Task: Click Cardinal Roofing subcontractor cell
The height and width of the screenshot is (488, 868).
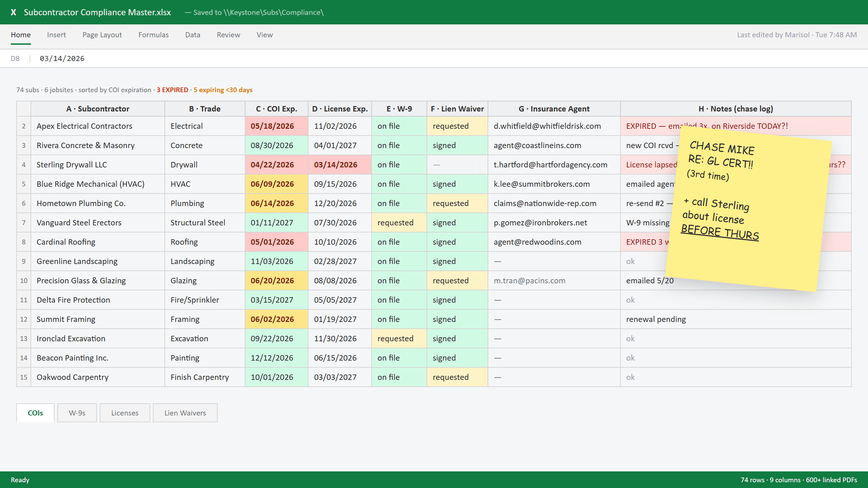Action: coord(98,242)
